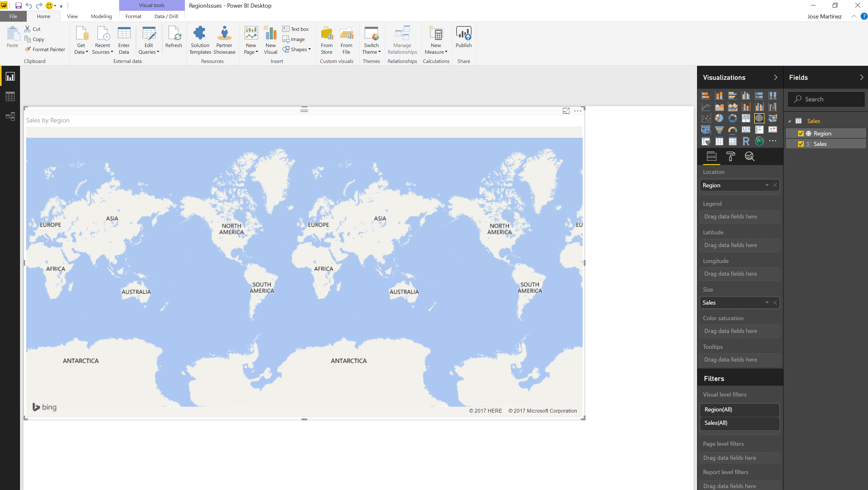Select the ArcGIS globe map visual
Image resolution: width=868 pixels, height=490 pixels.
(x=759, y=141)
